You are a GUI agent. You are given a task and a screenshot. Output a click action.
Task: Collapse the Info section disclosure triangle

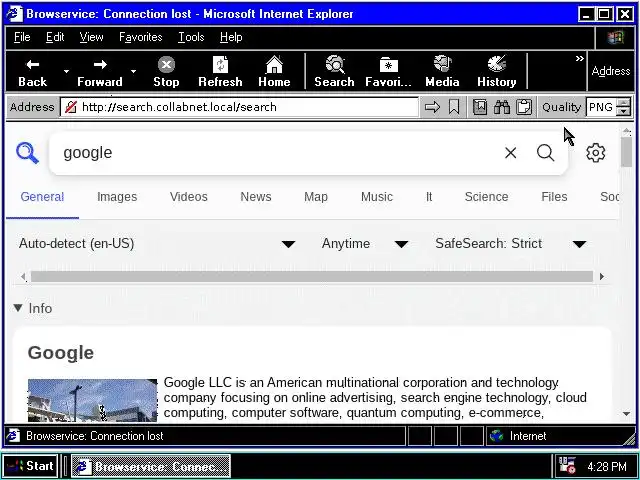[18, 308]
